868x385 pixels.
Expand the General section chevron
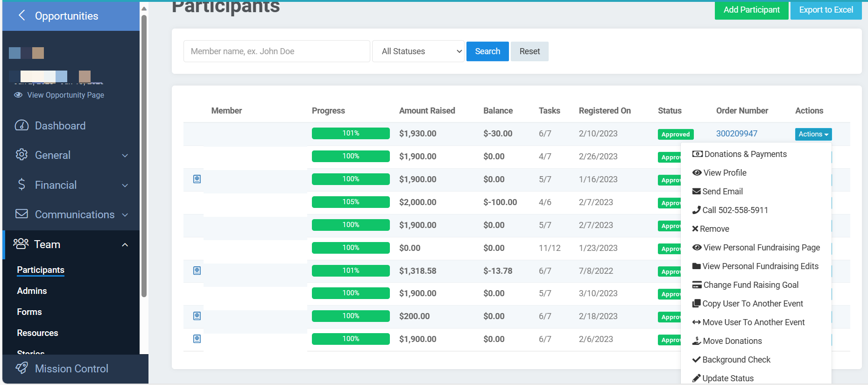(x=125, y=155)
